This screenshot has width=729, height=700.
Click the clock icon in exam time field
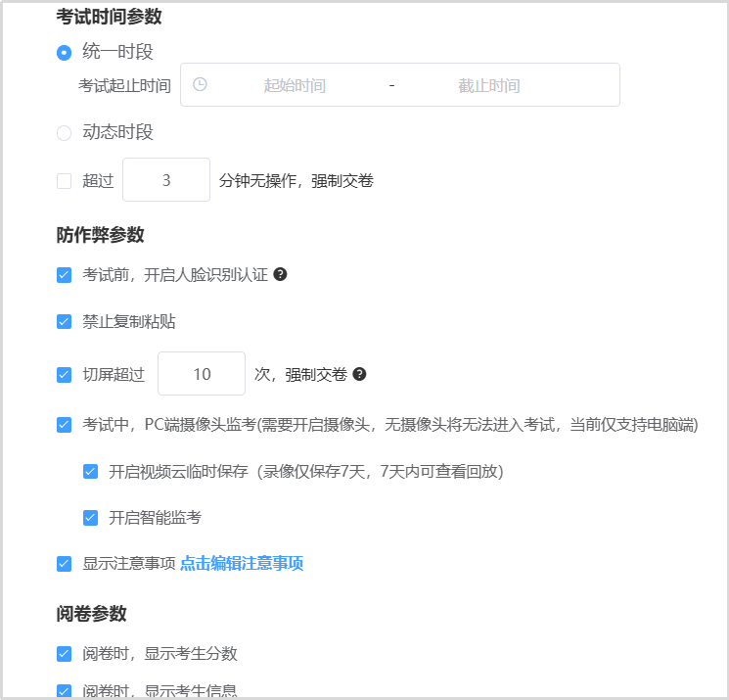[x=201, y=85]
